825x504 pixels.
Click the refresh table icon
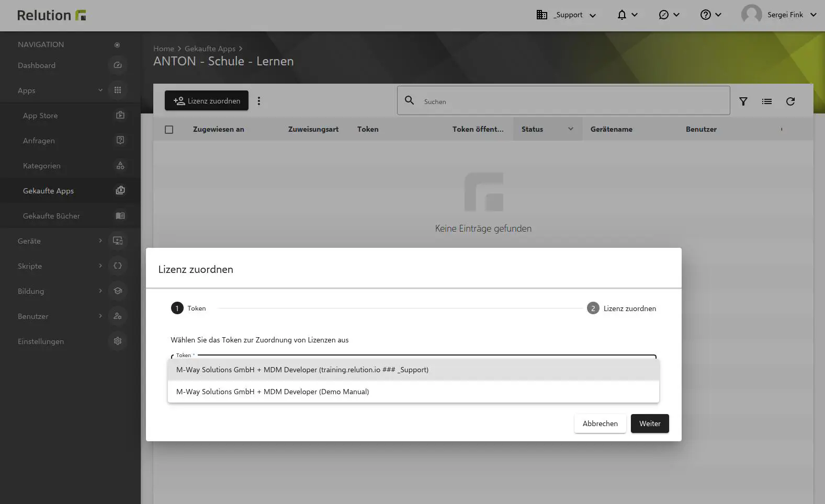click(790, 101)
